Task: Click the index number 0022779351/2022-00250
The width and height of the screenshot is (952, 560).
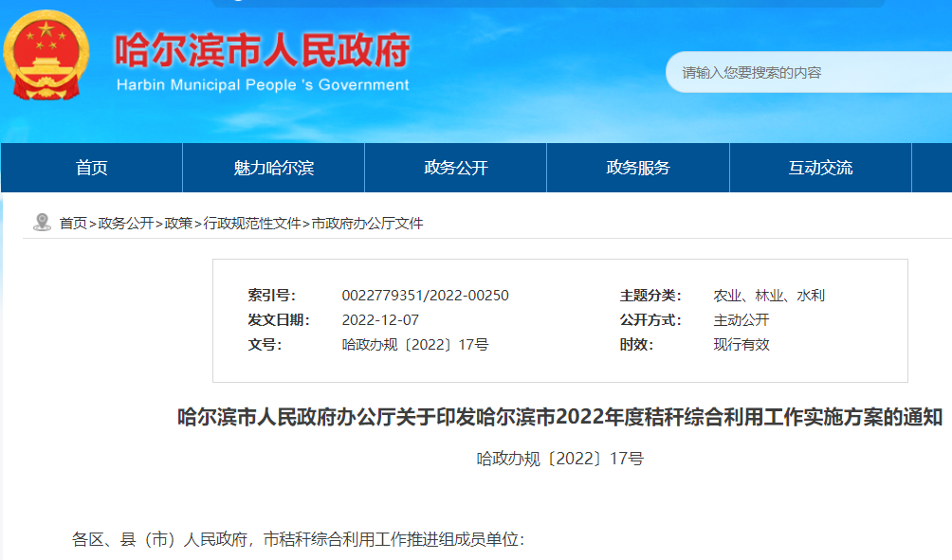Action: click(425, 296)
